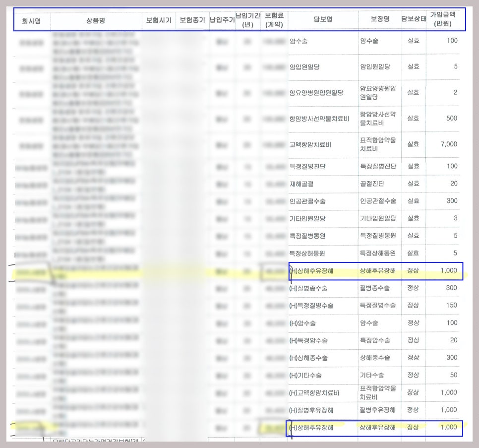Image resolution: width=479 pixels, height=448 pixels.
Task: Select the 보험시기 column header
Action: (x=159, y=20)
